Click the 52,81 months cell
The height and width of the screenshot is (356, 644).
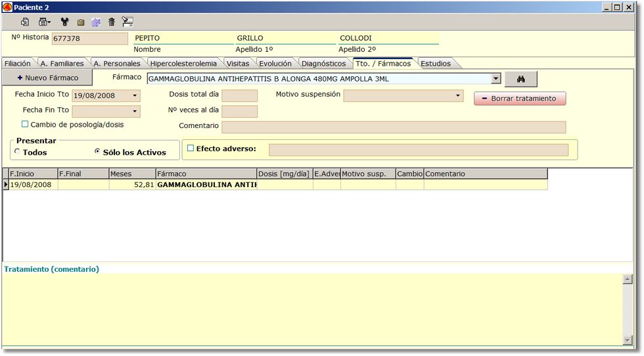click(133, 185)
